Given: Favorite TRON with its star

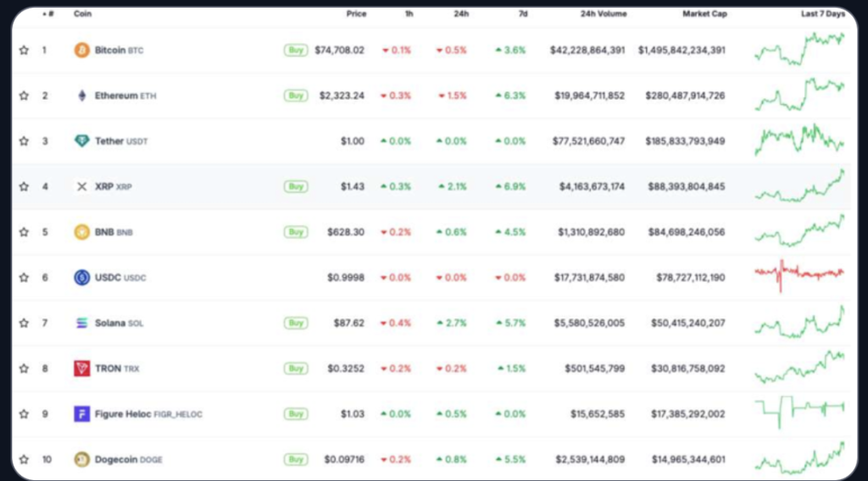Looking at the screenshot, I should click(x=24, y=368).
